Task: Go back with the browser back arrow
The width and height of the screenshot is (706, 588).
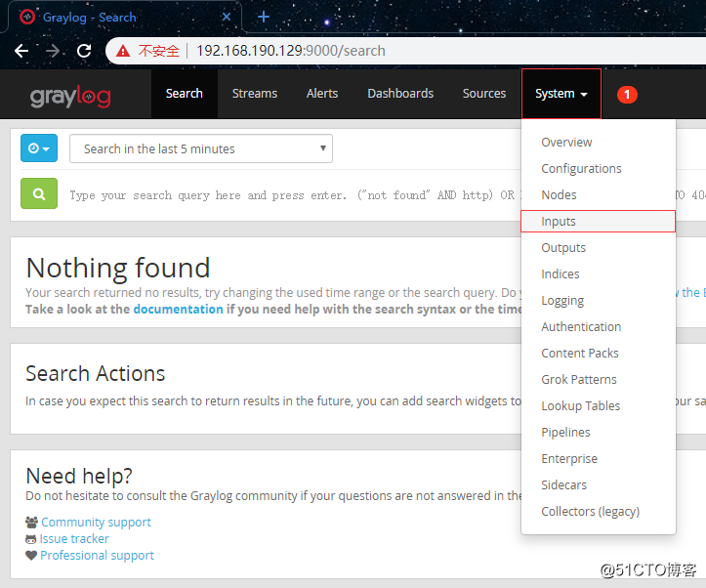Action: tap(21, 51)
